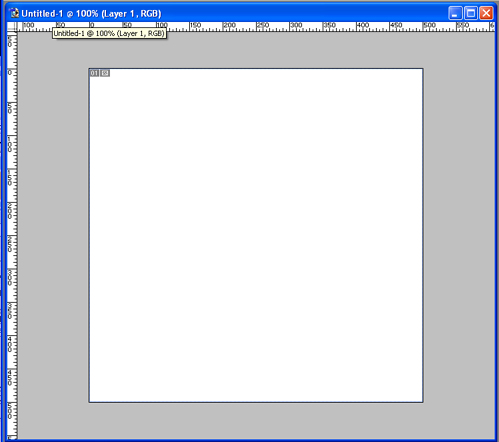Screen dimensions: 499x442
Task: Click the 250 mark on the horizontal ruler
Action: tap(263, 25)
